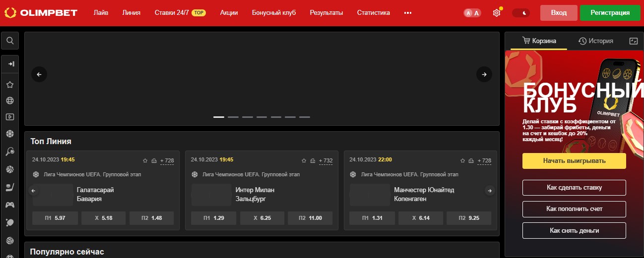Open the Акции page
Image resolution: width=644 pixels, height=258 pixels.
tap(229, 13)
